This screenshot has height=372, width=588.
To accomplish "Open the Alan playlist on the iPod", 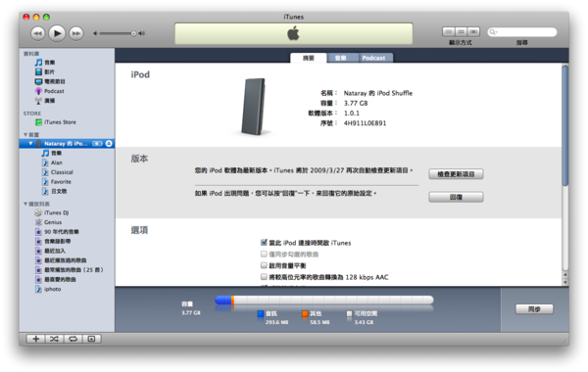I will [x=52, y=163].
